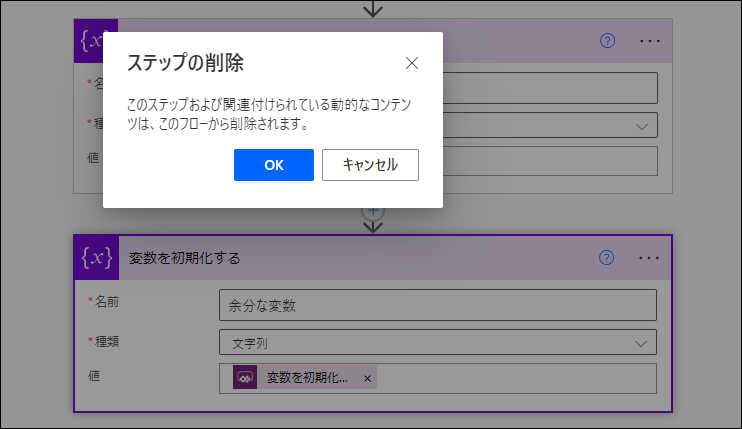Click the value field in upper step

pyautogui.click(x=550, y=161)
